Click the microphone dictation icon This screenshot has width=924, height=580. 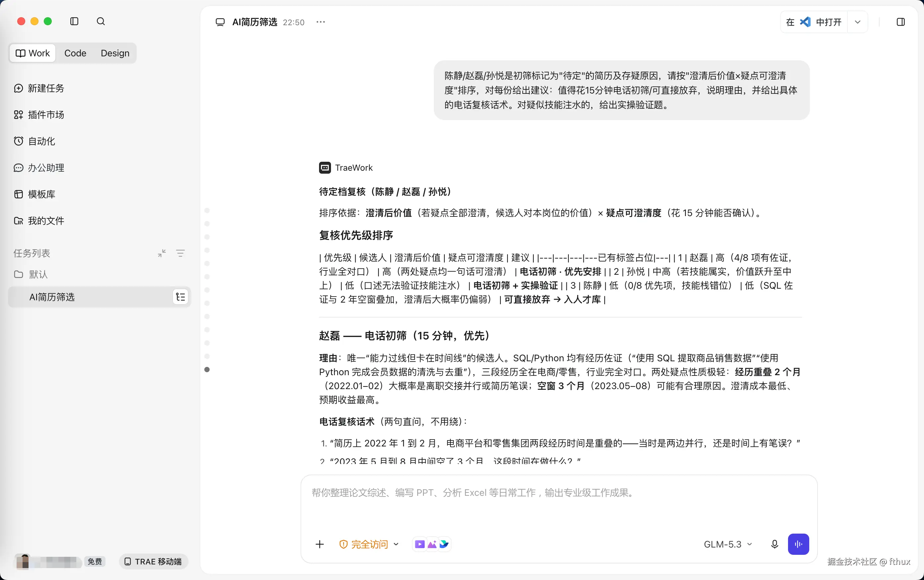pos(774,544)
